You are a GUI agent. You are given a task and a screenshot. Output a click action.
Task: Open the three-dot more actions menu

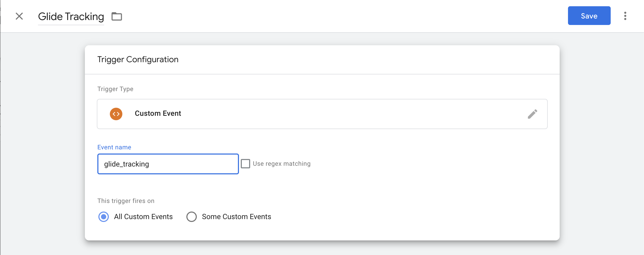pos(625,16)
